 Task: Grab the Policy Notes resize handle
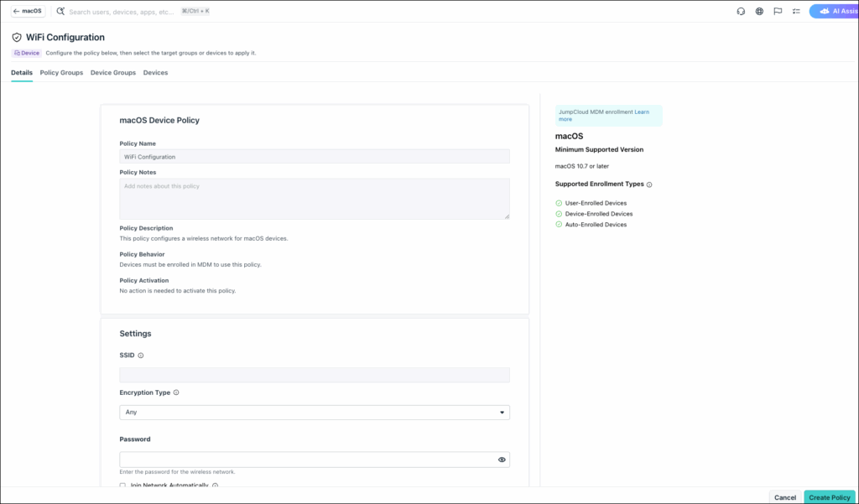507,216
